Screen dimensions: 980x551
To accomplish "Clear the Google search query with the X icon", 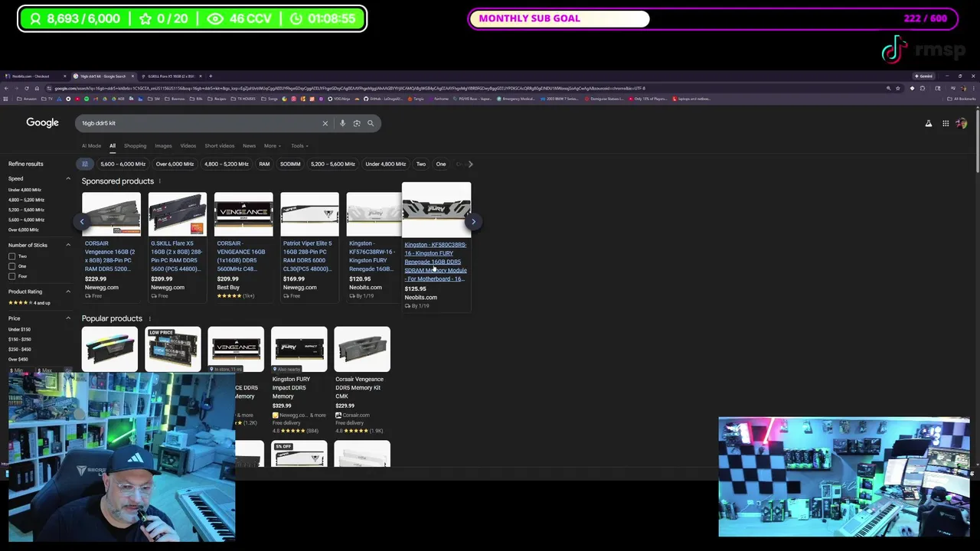I will 325,123.
